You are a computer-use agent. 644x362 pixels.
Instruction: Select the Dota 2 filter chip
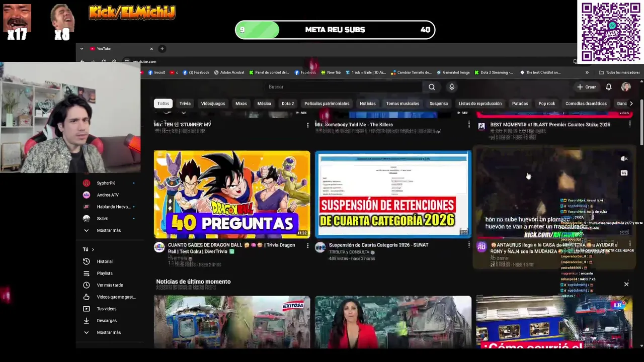[288, 104]
